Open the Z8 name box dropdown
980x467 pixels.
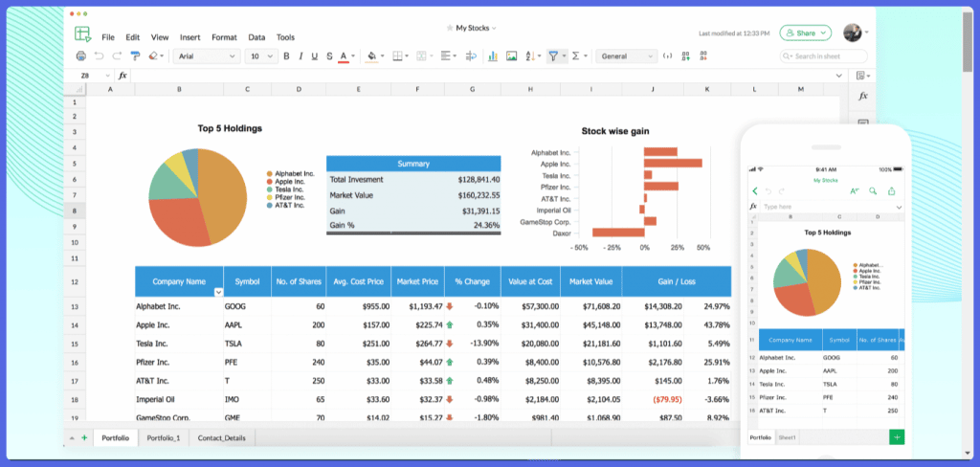click(107, 76)
